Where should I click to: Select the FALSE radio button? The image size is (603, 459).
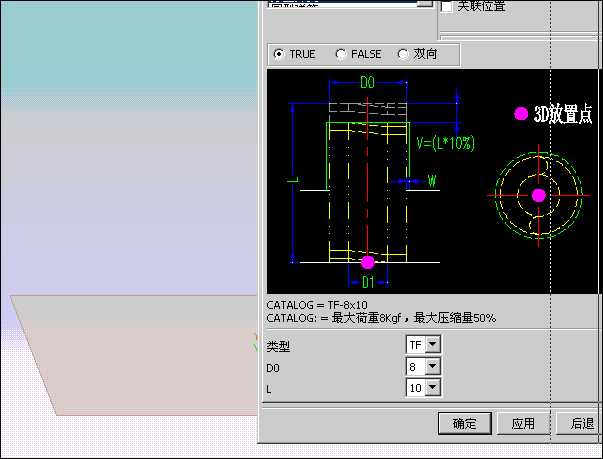point(341,54)
